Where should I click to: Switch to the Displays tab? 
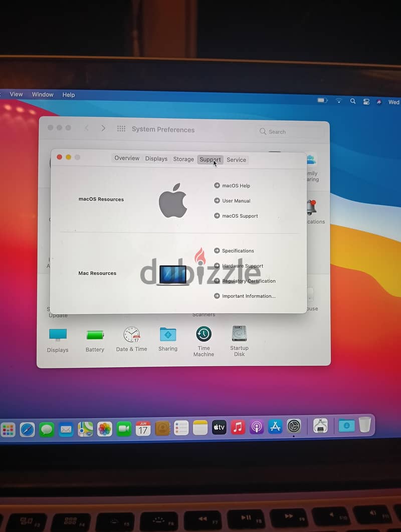(156, 159)
